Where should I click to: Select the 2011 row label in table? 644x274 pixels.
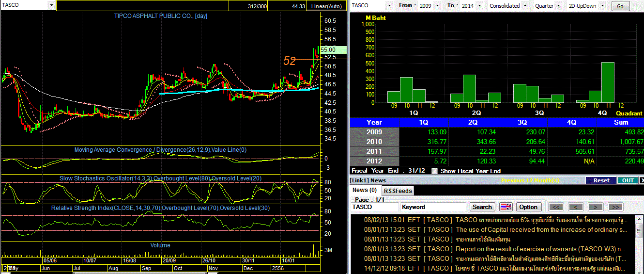pos(374,151)
